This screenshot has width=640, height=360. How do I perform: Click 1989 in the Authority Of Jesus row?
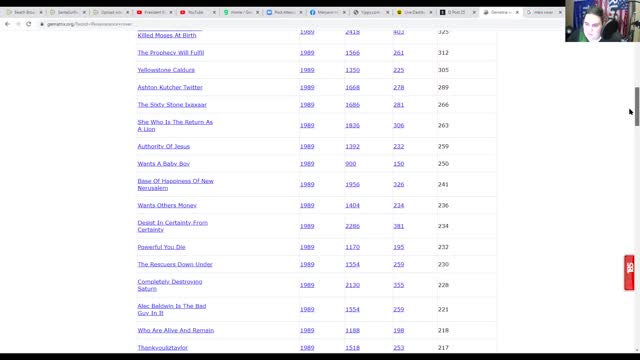(x=307, y=147)
